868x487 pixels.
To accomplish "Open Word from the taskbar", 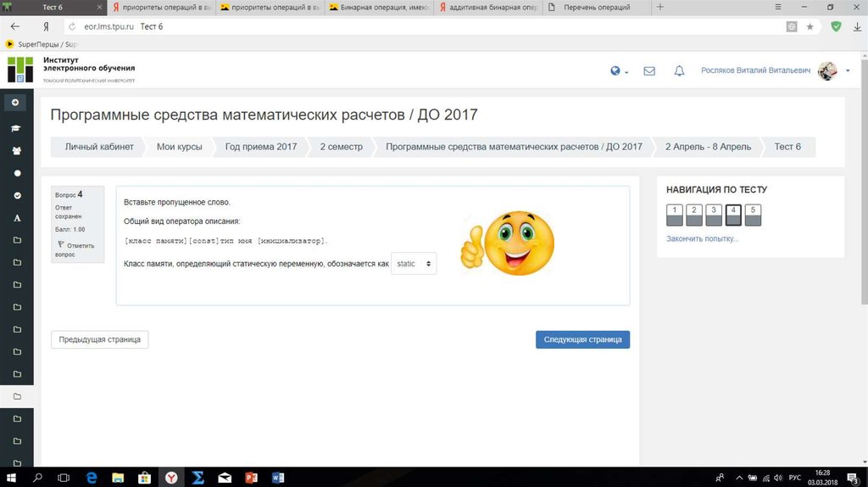I will coord(278,478).
